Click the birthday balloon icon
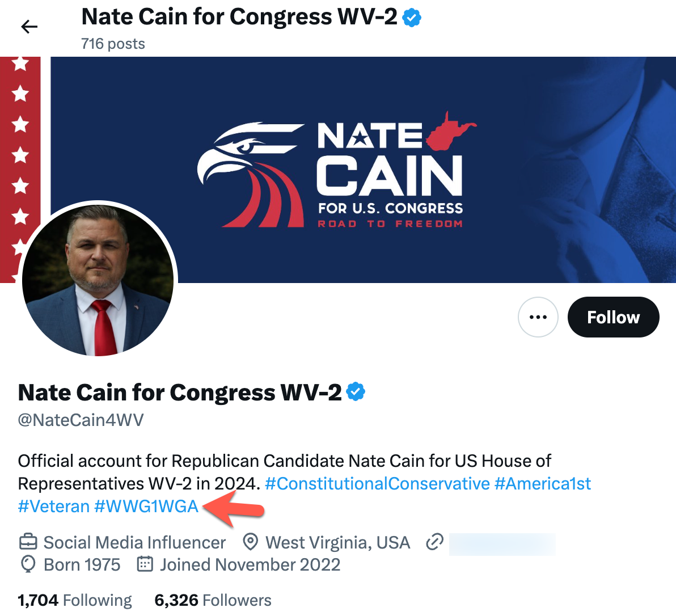 (x=28, y=564)
